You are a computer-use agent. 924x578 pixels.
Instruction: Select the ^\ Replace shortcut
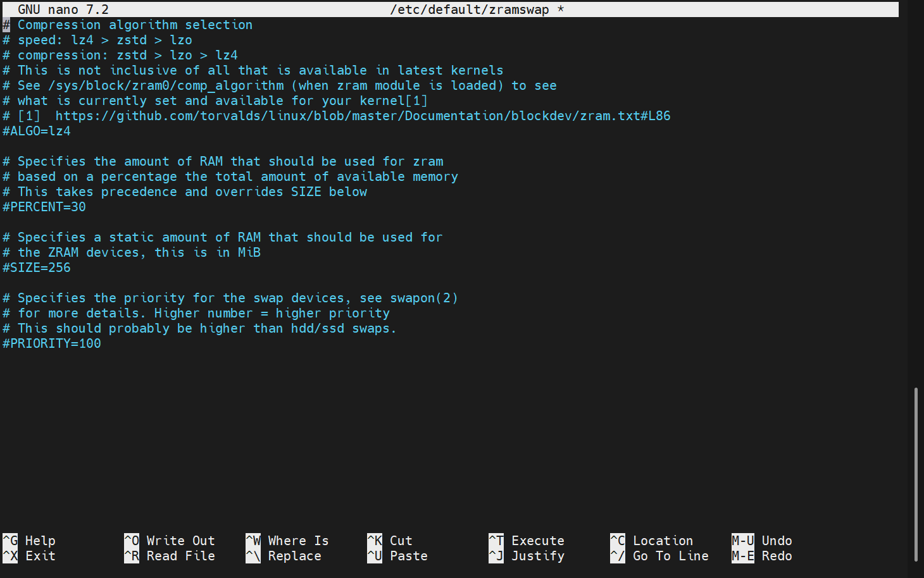pyautogui.click(x=284, y=556)
